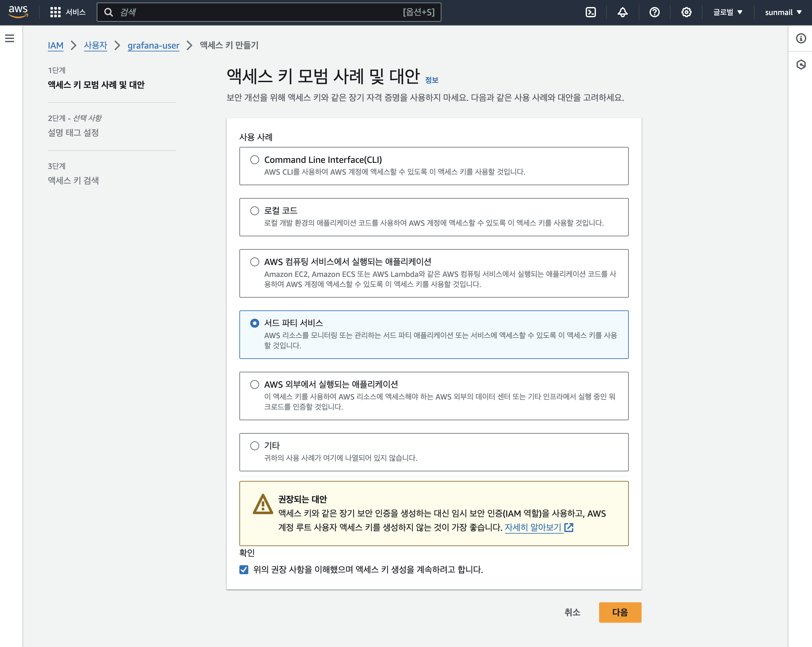Open the 글로벌 region dropdown
Viewport: 812px width, 647px height.
[x=728, y=12]
